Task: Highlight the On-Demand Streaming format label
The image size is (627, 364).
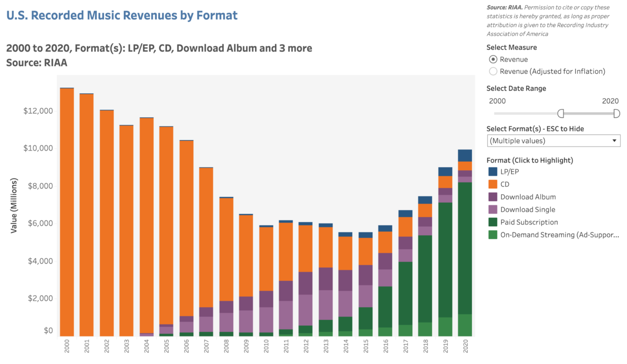Action: pos(560,235)
